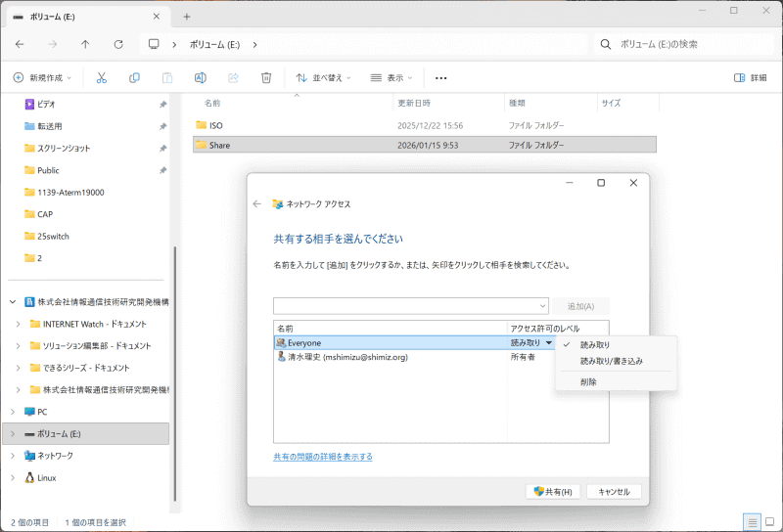Click the search magnifier icon
The image size is (783, 532).
(x=606, y=44)
